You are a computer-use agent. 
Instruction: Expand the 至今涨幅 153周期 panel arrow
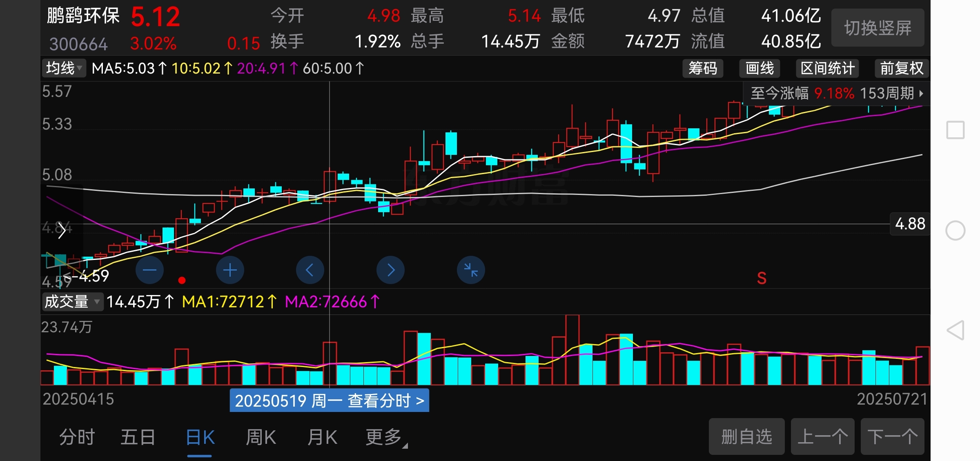[921, 94]
